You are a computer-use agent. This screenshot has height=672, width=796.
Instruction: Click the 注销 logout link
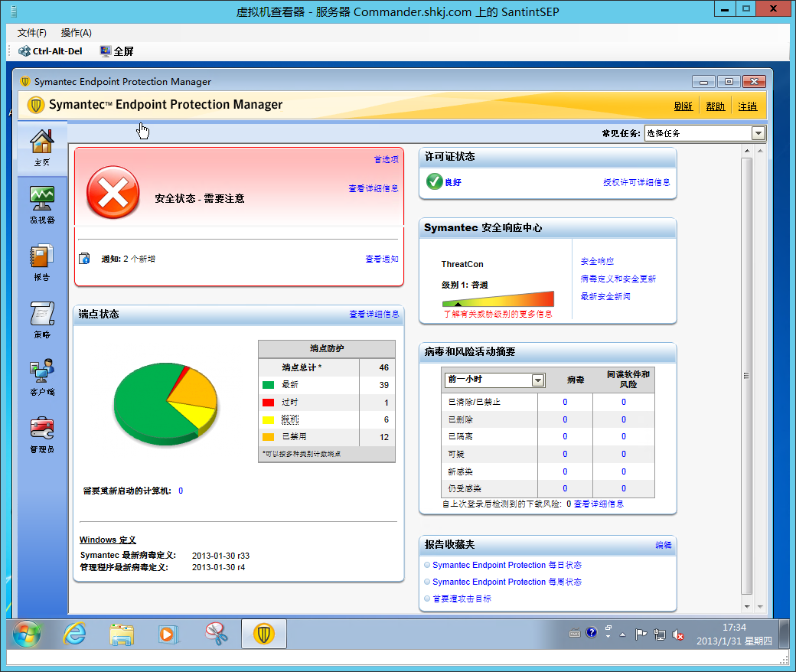point(747,106)
